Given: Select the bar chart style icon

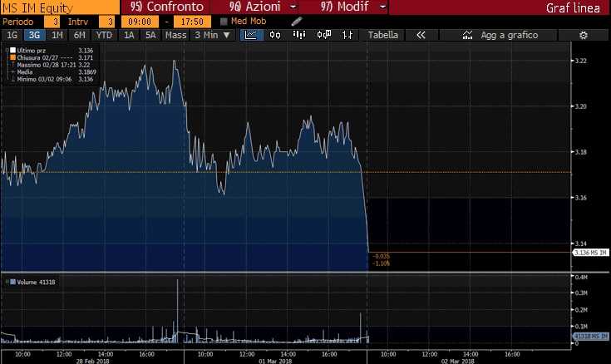Looking at the screenshot, I should (x=299, y=35).
